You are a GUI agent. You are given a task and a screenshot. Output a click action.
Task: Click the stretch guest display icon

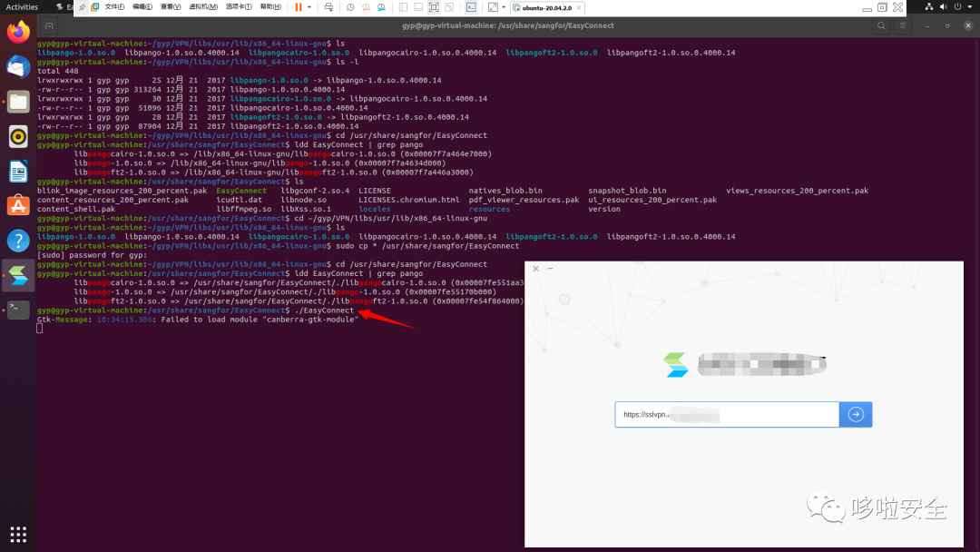pos(493,7)
